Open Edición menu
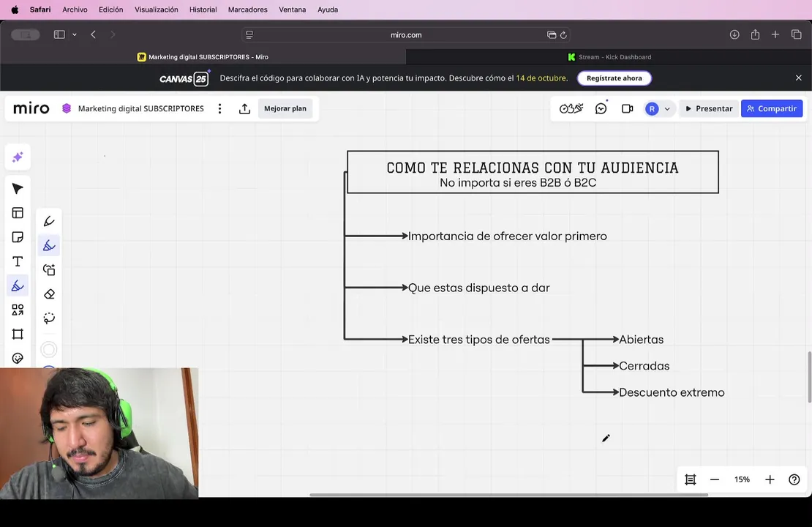The width and height of the screenshot is (812, 527). click(110, 10)
